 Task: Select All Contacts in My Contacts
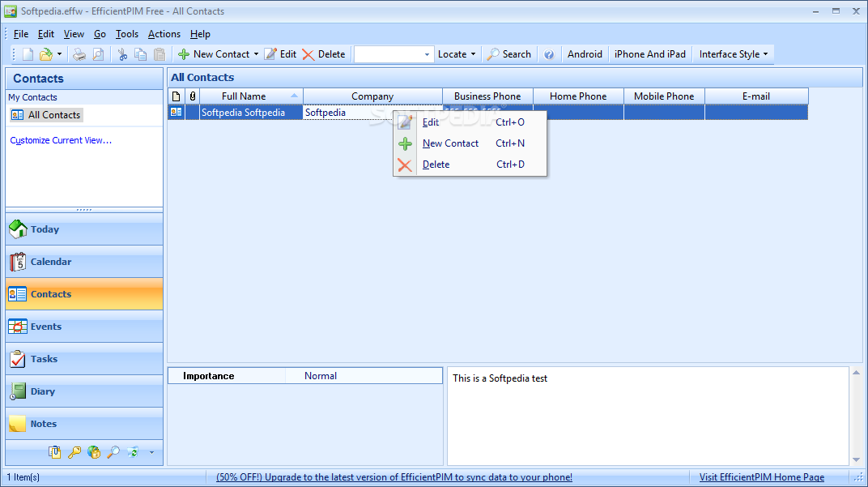(x=46, y=115)
